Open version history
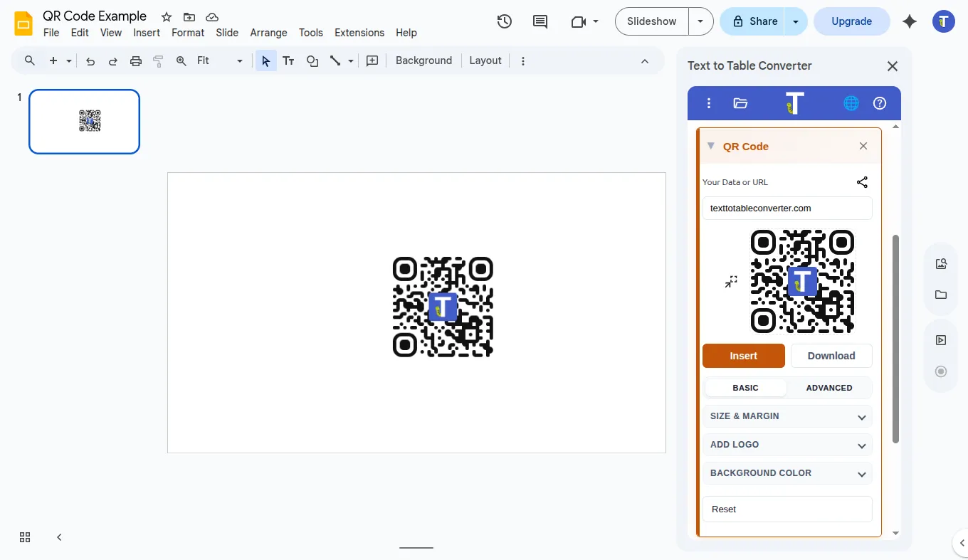Viewport: 968px width, 560px height. click(x=504, y=21)
